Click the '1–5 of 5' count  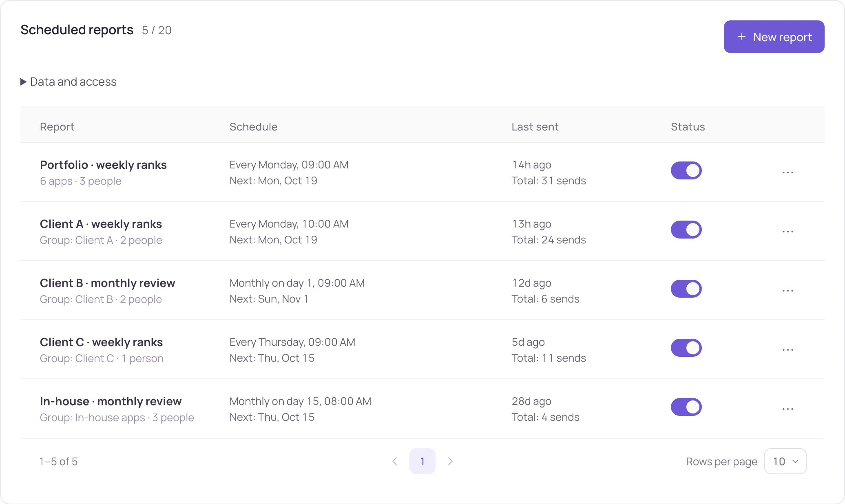click(58, 462)
